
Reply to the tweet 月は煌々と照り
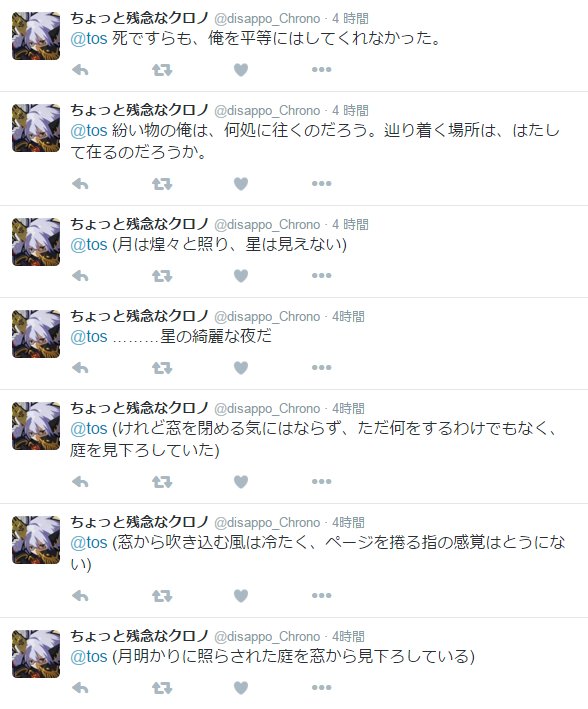point(80,276)
